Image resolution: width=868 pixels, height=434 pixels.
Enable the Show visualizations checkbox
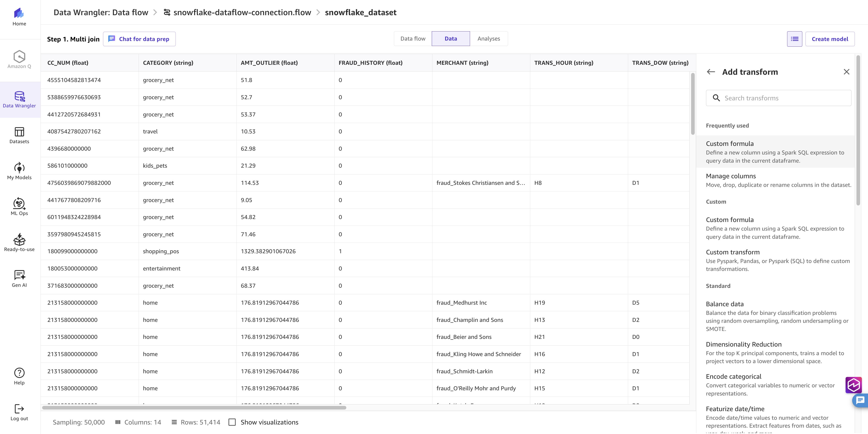click(232, 422)
